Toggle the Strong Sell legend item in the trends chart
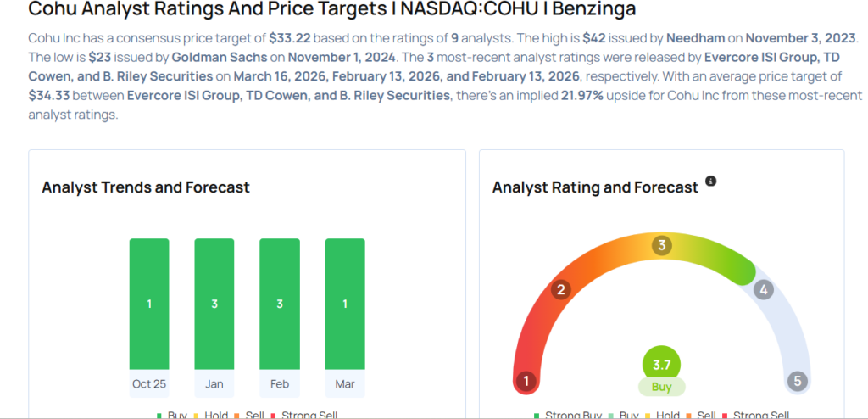Image resolution: width=868 pixels, height=419 pixels. pyautogui.click(x=306, y=415)
